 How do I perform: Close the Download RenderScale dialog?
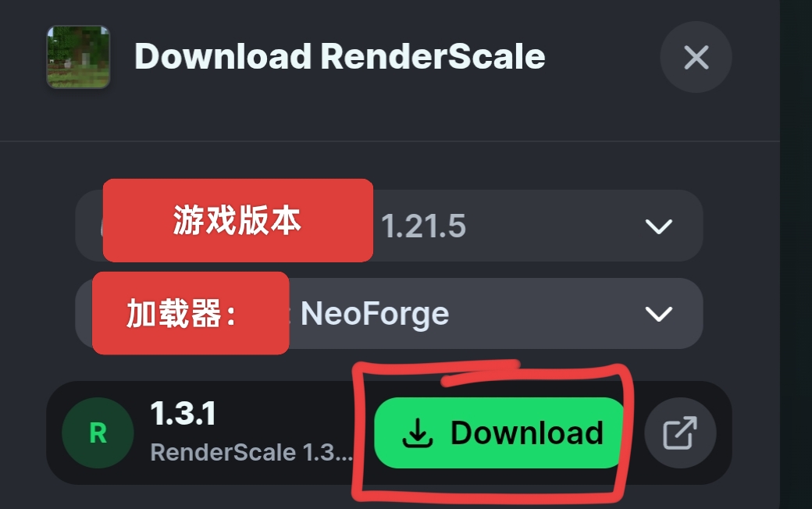tap(696, 57)
